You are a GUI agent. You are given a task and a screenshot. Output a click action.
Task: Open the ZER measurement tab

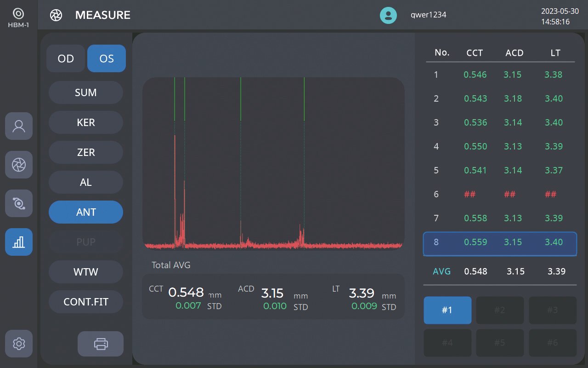(86, 152)
